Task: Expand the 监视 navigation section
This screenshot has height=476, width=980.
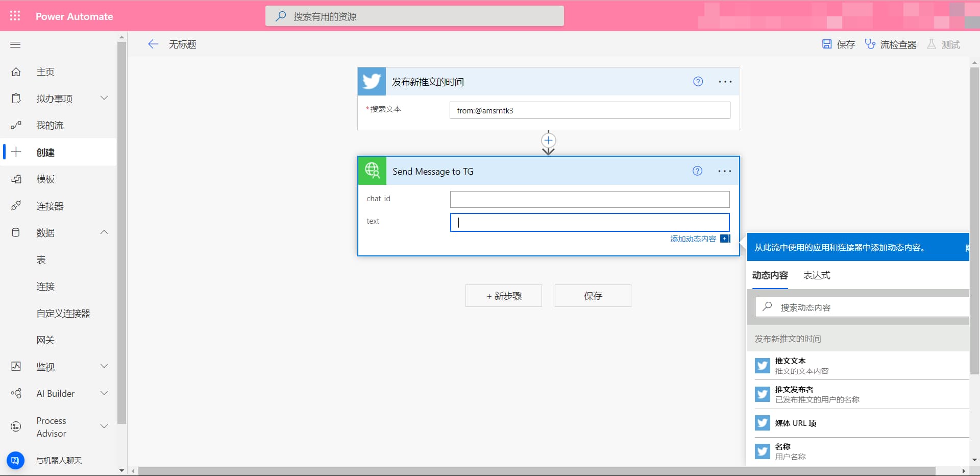Action: pyautogui.click(x=104, y=366)
